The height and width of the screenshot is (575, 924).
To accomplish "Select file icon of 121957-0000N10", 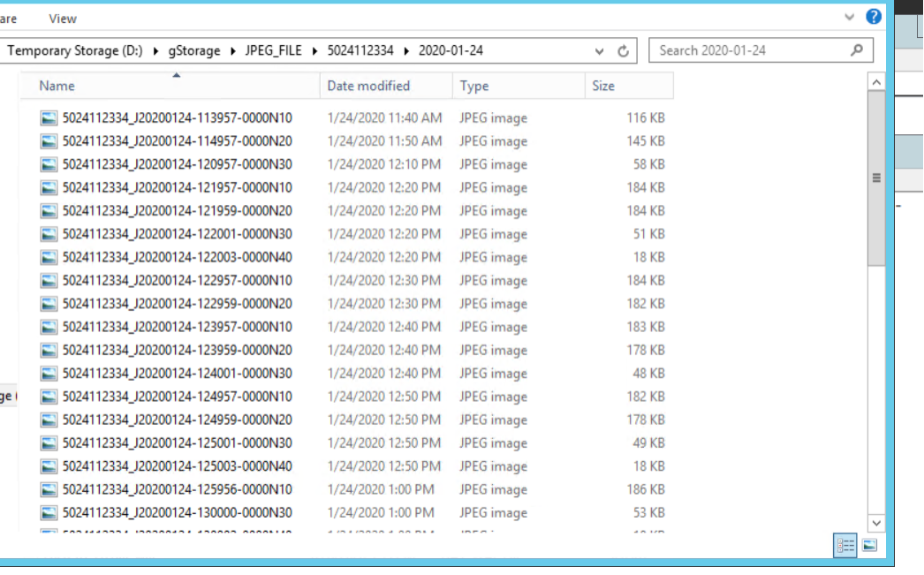I will coord(49,188).
